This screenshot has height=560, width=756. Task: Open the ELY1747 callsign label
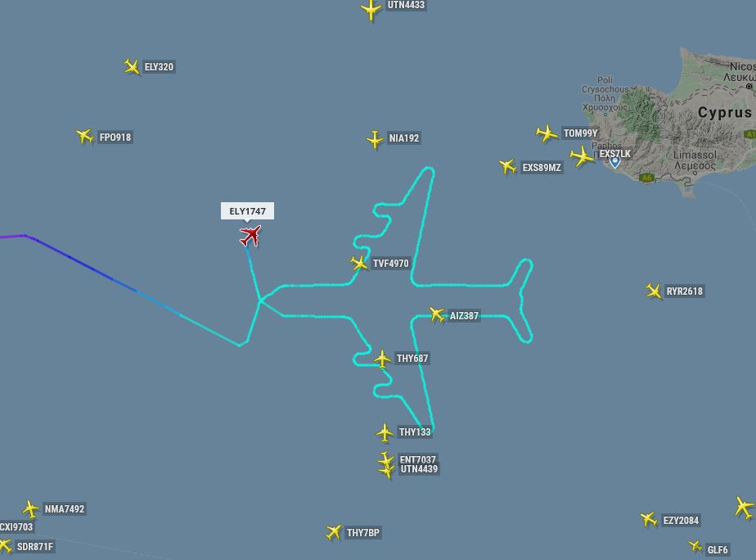point(247,210)
